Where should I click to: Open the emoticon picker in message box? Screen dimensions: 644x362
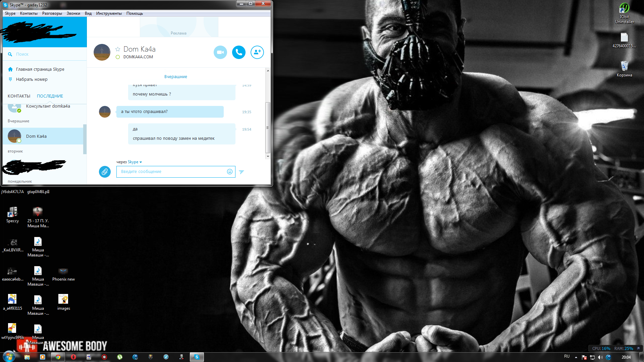tap(229, 172)
